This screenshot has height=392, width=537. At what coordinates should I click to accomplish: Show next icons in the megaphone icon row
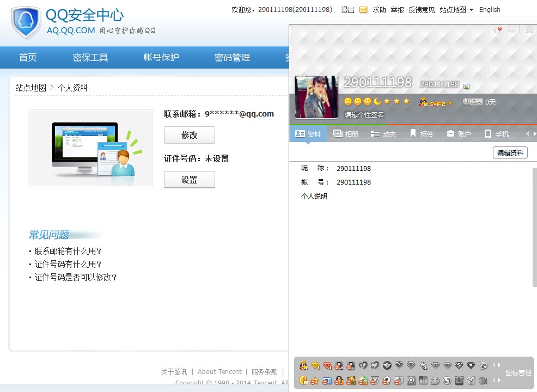pos(499,365)
